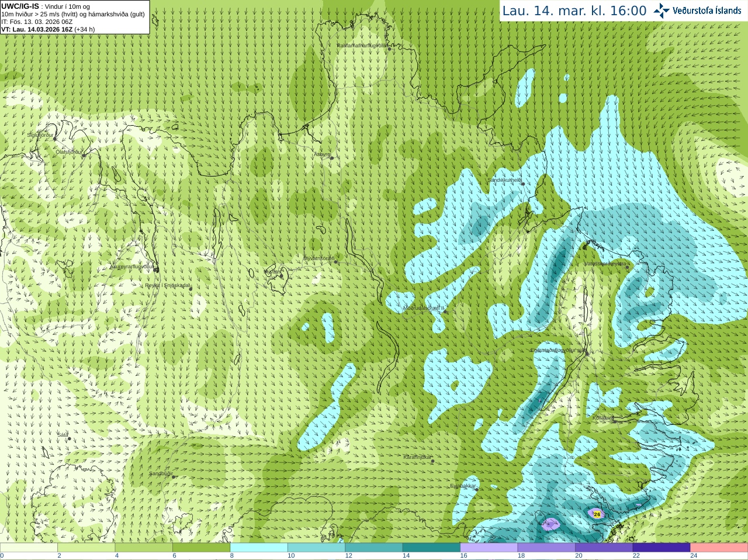
Task: Select the Eyjabakkar station marker
Action: pos(477,490)
